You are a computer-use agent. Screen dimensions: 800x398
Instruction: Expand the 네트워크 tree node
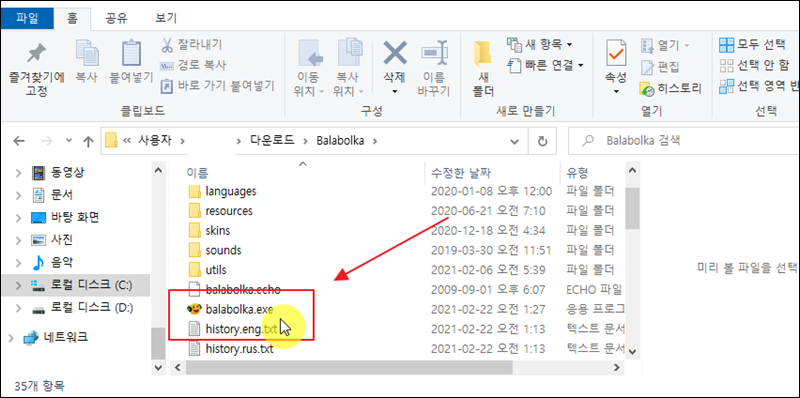pos(12,337)
